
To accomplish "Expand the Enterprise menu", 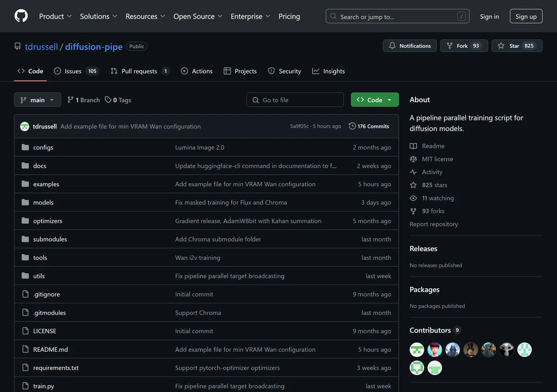I will (251, 16).
